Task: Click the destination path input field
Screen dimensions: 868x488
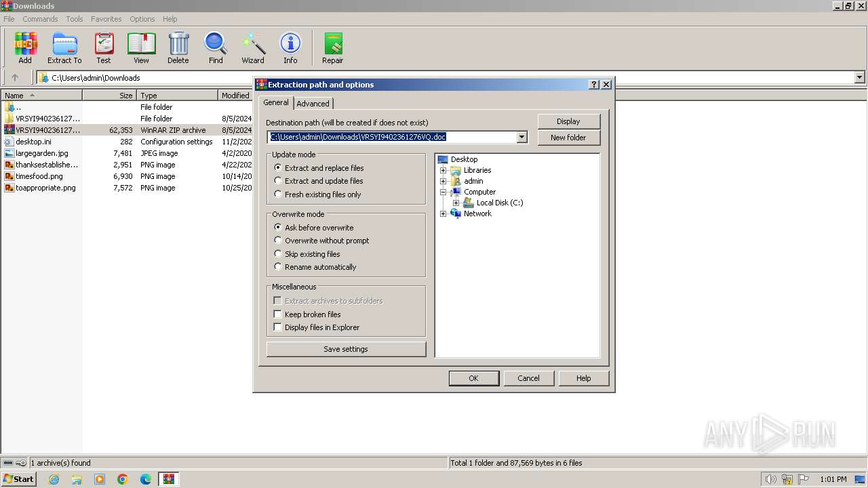Action: coord(392,137)
